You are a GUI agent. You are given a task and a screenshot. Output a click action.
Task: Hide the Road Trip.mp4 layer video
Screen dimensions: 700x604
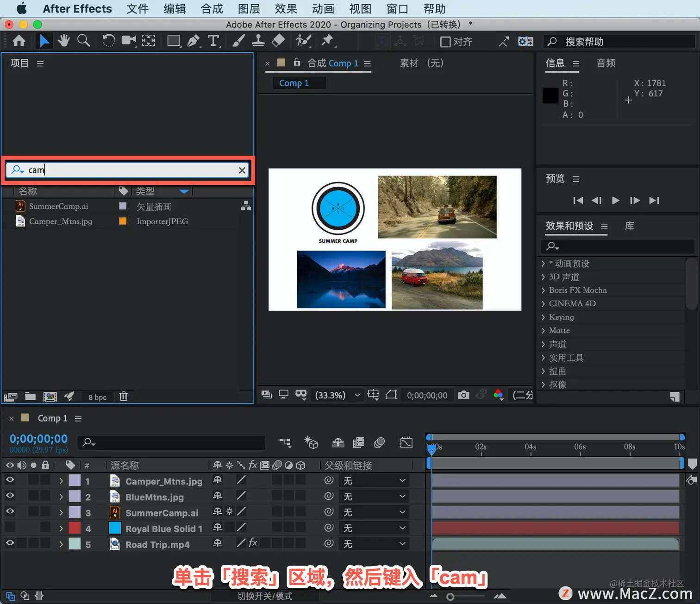(10, 543)
